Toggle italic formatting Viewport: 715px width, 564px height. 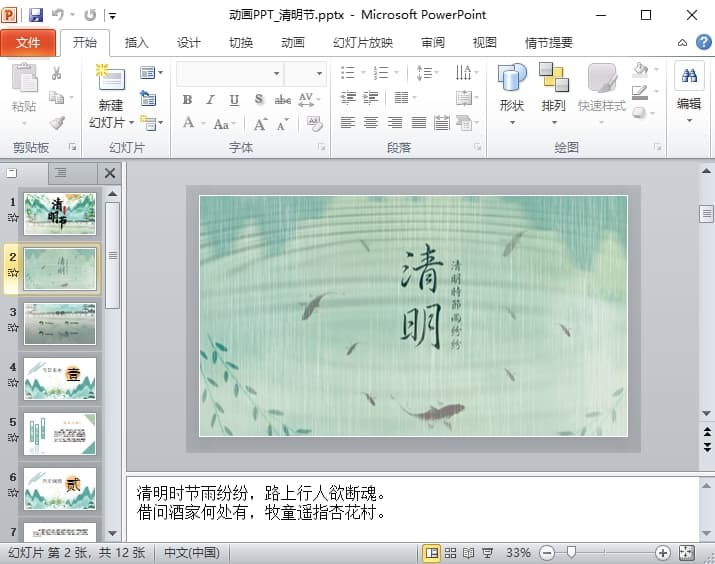(x=210, y=99)
